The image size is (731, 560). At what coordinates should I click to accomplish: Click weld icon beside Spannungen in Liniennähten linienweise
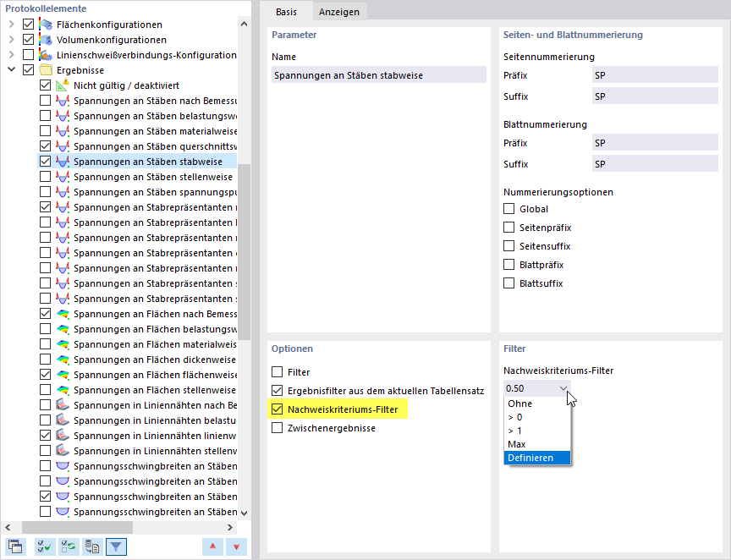click(x=63, y=436)
